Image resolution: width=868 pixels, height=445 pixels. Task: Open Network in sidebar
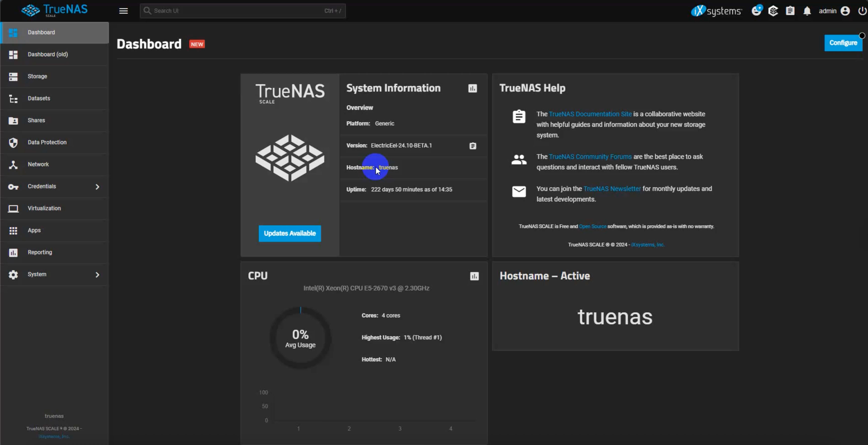click(54, 164)
